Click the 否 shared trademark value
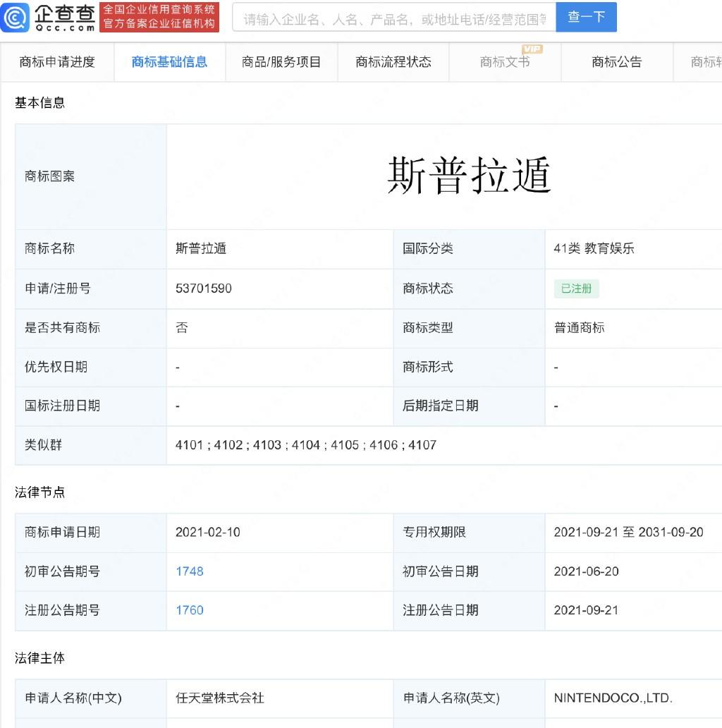722x728 pixels. pyautogui.click(x=181, y=328)
